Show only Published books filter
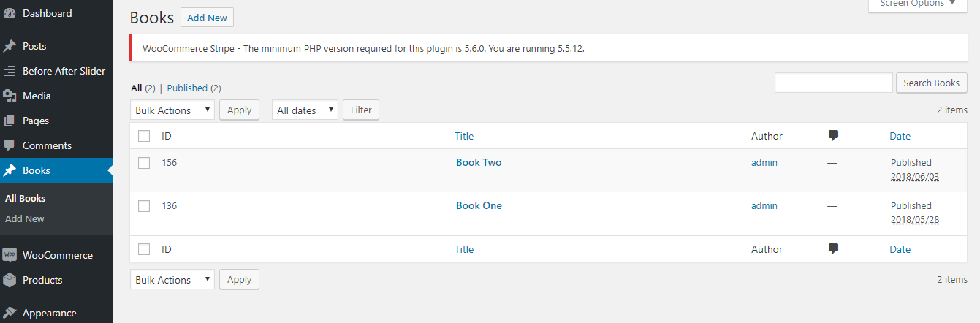This screenshot has height=323, width=980. (187, 88)
